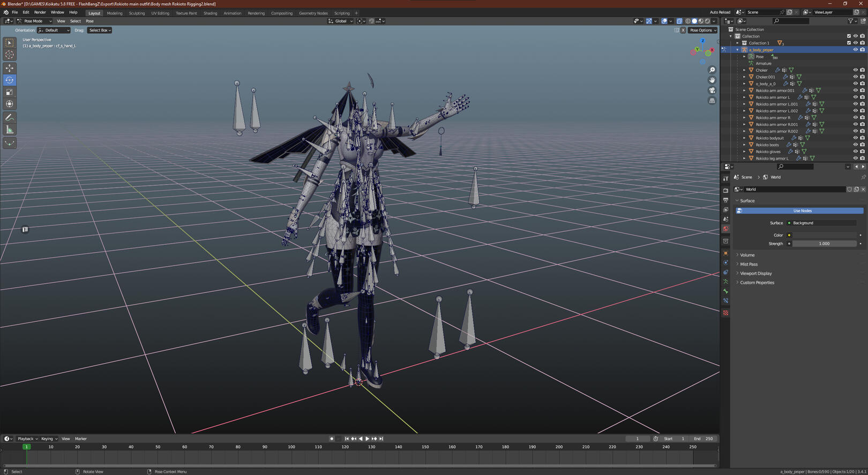Select the Scale tool in the toolbar

pos(10,92)
